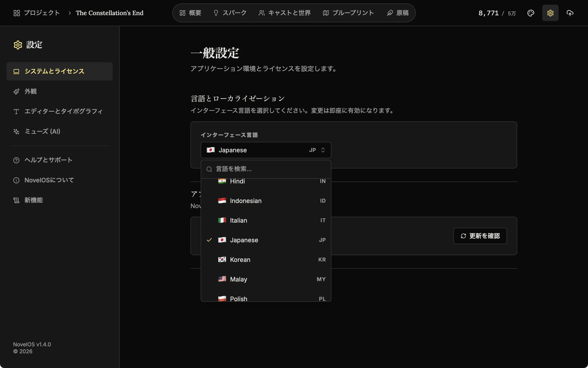Go to the ブループリント tab
This screenshot has width=588, height=368.
point(348,13)
